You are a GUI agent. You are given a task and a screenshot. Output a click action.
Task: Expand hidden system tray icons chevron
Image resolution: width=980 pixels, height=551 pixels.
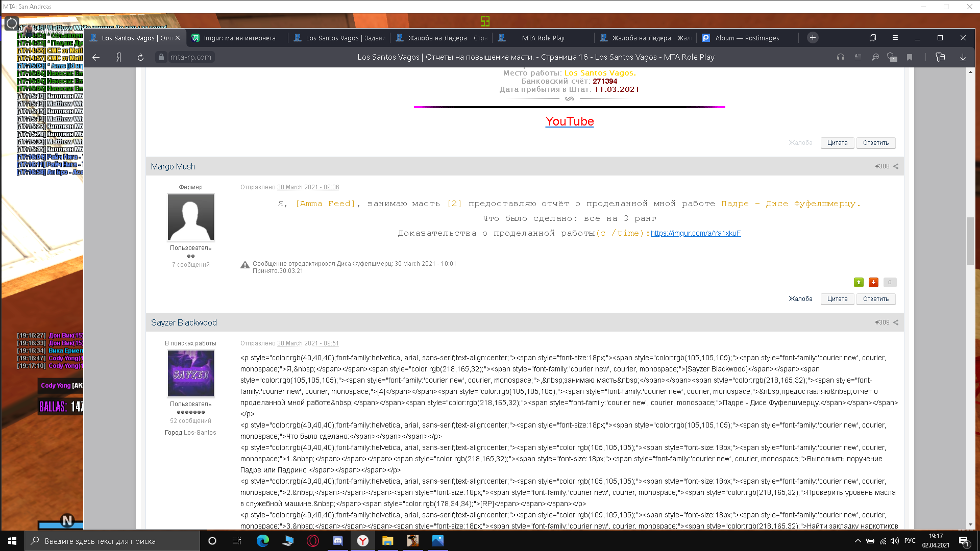tap(857, 541)
